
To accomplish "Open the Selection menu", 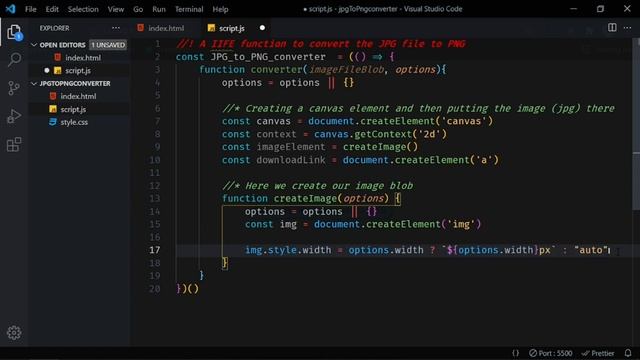I will click(x=83, y=9).
